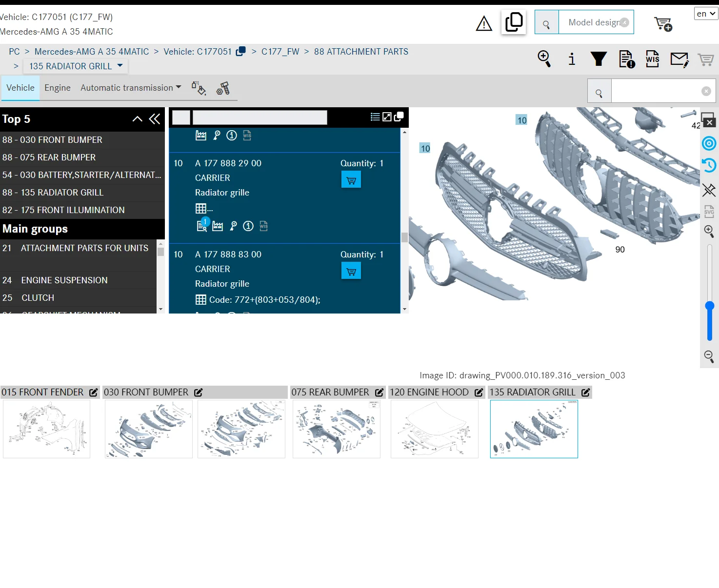Open the 135 RADIATOR GRILL breadcrumb dropdown
This screenshot has height=588, width=719.
click(76, 66)
